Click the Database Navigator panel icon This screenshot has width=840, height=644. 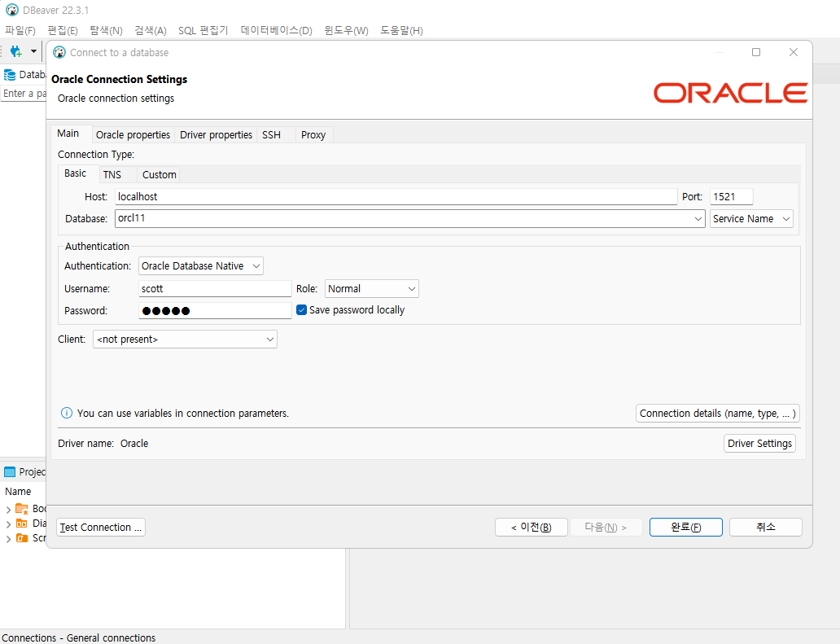tap(10, 74)
